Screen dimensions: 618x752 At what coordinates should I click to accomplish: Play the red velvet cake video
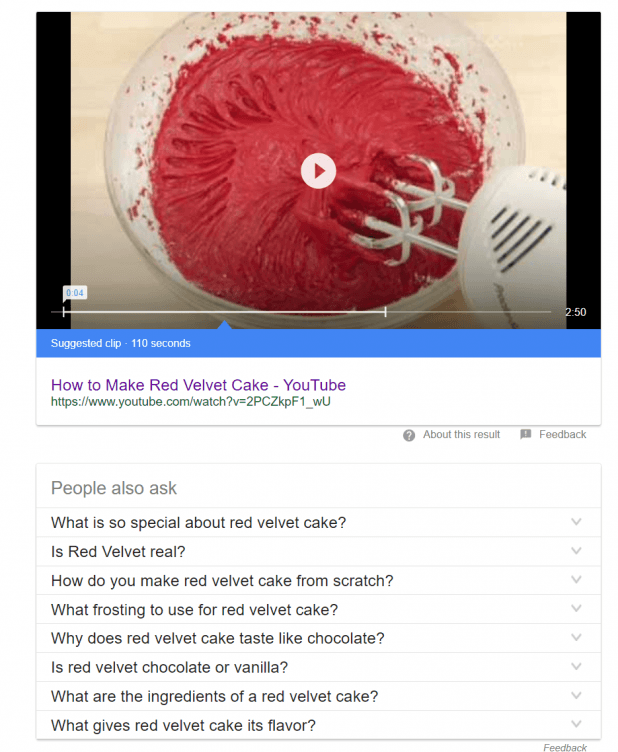point(318,171)
